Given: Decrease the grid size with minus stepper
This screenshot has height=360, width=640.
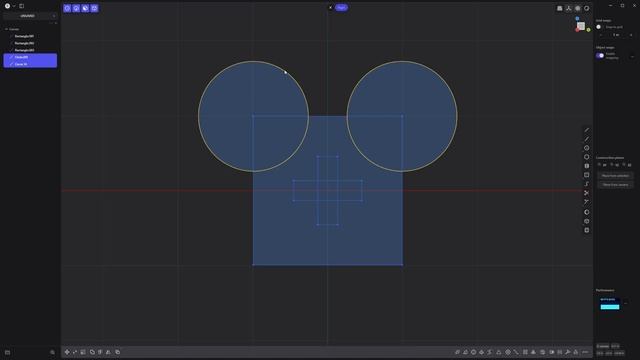Looking at the screenshot, I should pos(600,35).
